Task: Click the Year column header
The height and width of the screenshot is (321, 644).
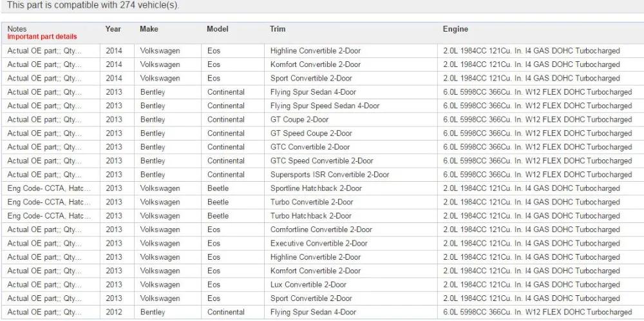Action: point(113,29)
